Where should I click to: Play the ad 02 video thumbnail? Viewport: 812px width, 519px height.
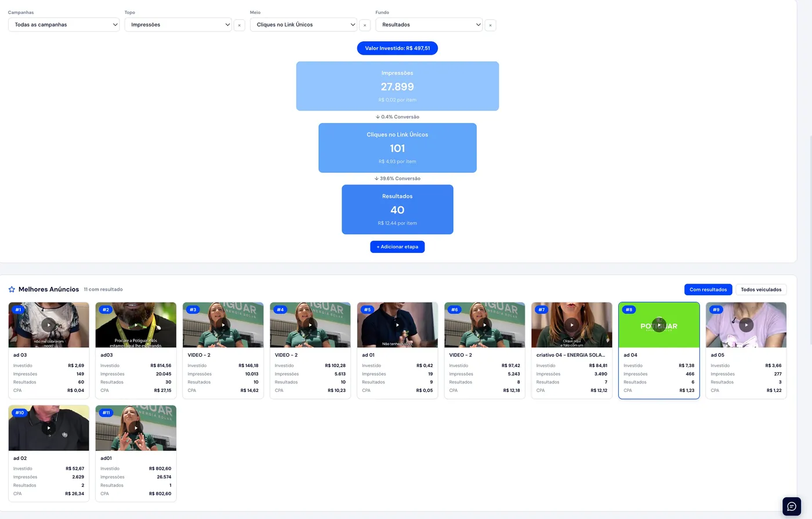pos(49,428)
